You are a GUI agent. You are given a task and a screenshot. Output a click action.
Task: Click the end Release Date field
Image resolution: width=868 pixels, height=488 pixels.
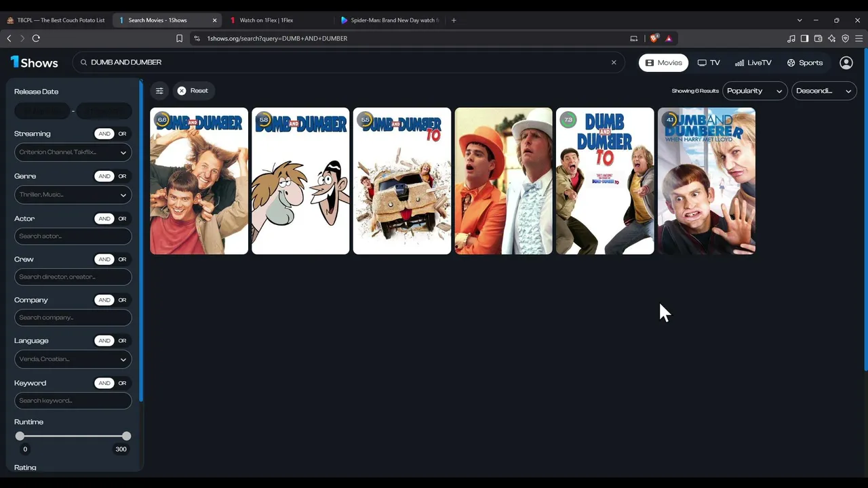(x=104, y=110)
